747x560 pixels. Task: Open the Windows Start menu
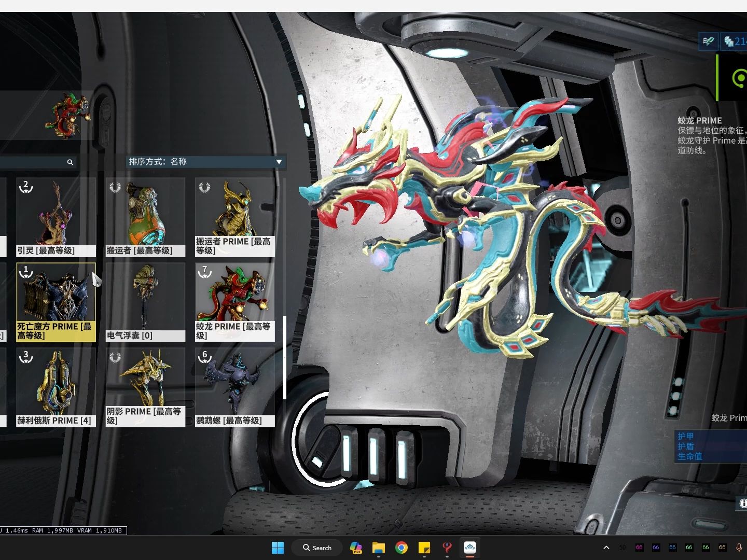[278, 548]
